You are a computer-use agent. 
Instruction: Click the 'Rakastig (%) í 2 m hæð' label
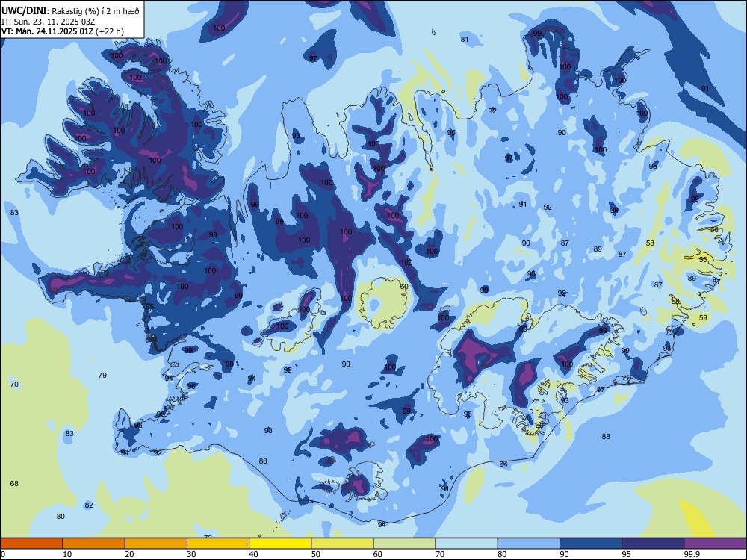[x=96, y=11]
